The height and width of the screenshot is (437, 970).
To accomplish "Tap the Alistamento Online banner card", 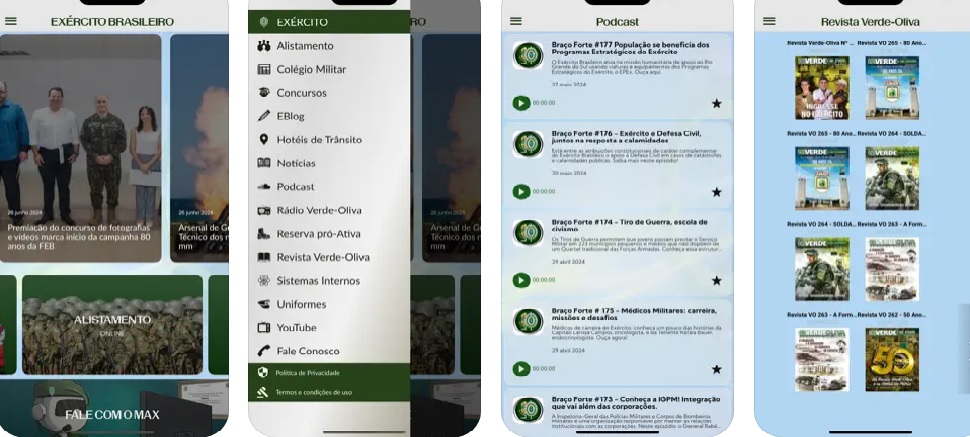I will 112,324.
